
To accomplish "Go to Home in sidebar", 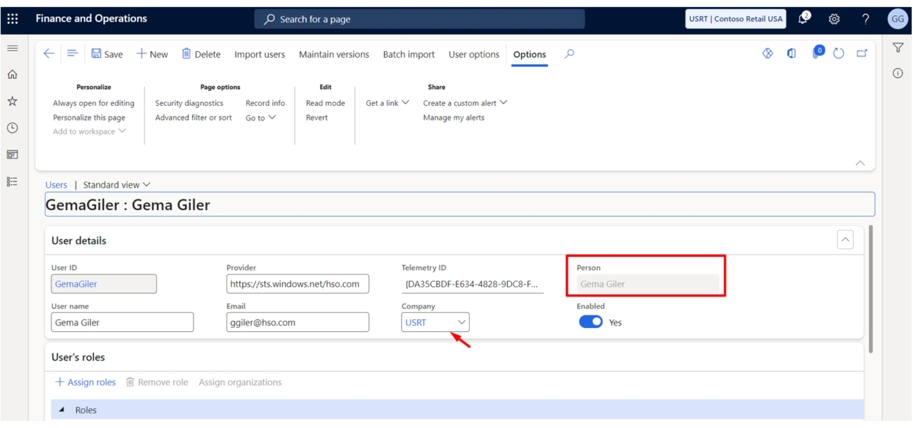I will (12, 75).
